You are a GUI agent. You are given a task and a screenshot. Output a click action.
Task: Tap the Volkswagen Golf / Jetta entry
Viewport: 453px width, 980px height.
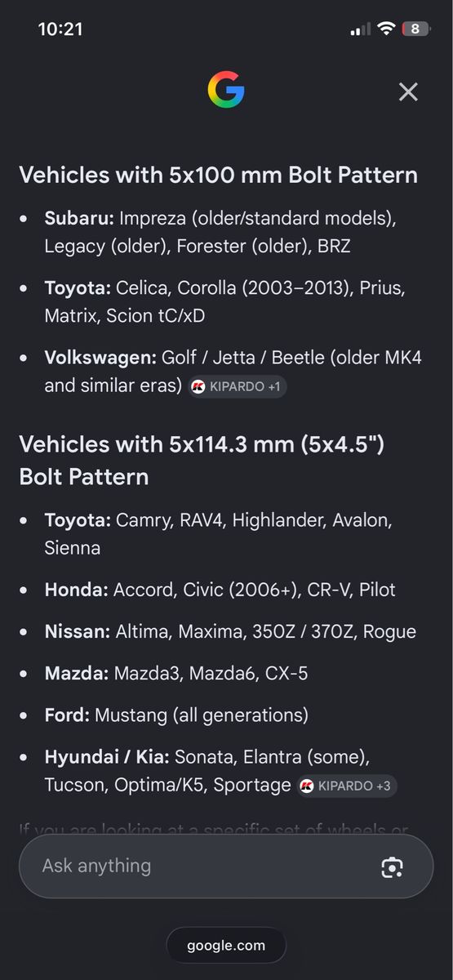(x=233, y=372)
